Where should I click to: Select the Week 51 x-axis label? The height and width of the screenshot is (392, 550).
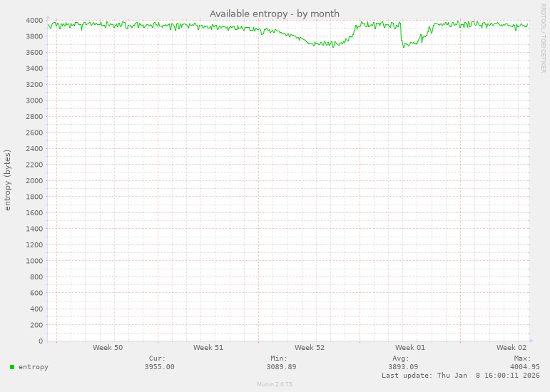208,348
